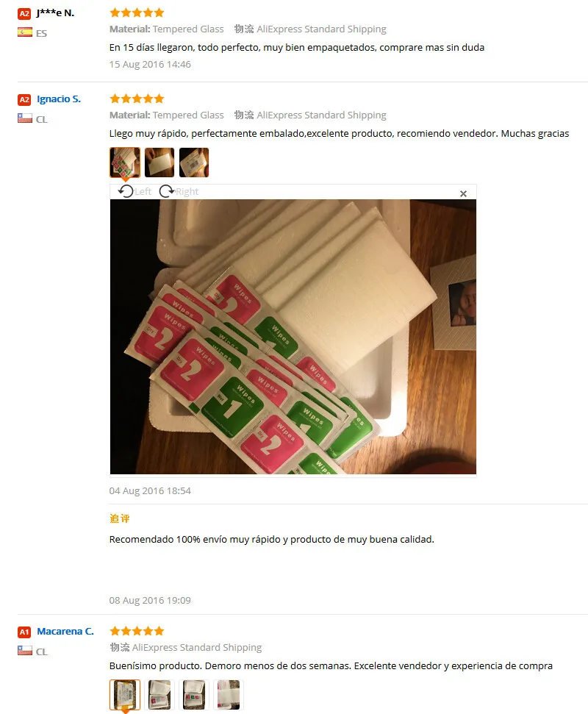Image resolution: width=588 pixels, height=714 pixels.
Task: Click the A1 badge beside Macarena C.
Action: click(x=24, y=632)
